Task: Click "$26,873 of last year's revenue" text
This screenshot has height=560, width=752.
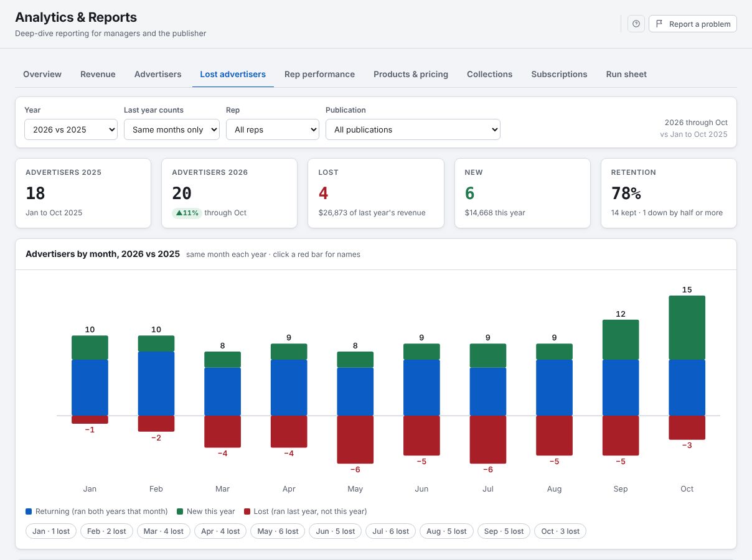Action: 372,213
